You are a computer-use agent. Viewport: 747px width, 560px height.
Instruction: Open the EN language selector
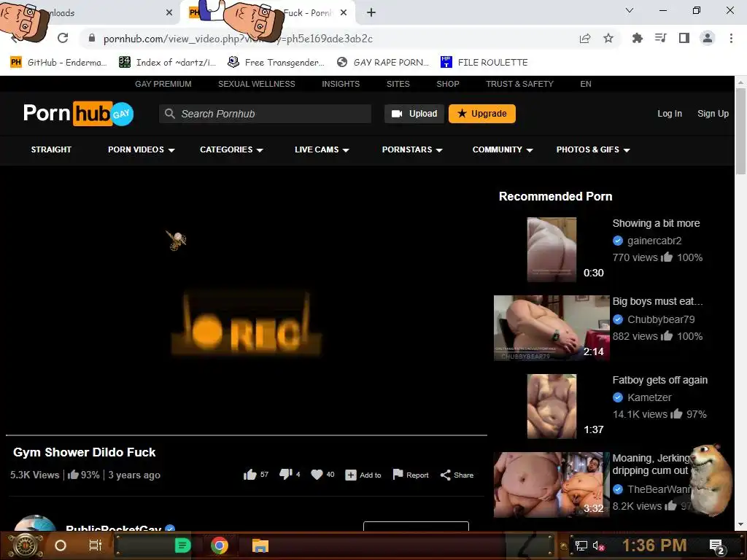click(x=586, y=84)
